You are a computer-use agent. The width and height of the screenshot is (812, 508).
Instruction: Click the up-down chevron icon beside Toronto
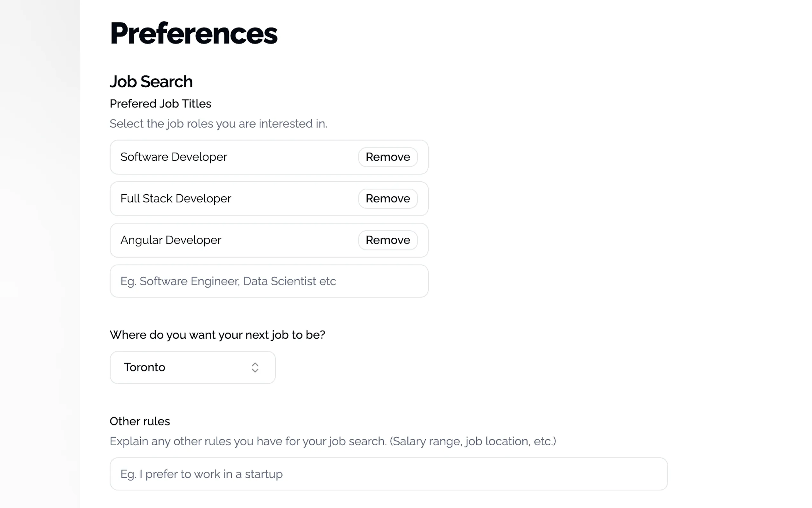click(x=255, y=367)
